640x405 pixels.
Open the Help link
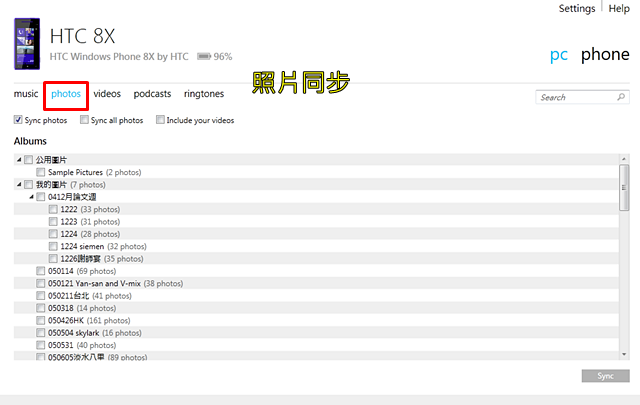click(x=619, y=9)
